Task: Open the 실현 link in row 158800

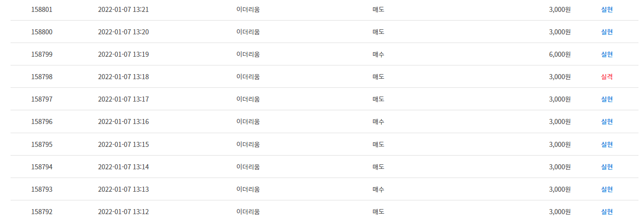Action: tap(607, 32)
